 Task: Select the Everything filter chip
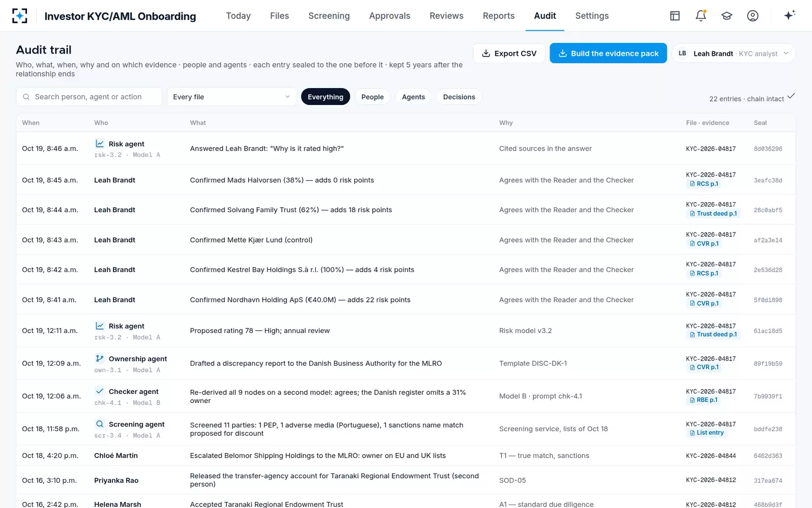(x=325, y=97)
